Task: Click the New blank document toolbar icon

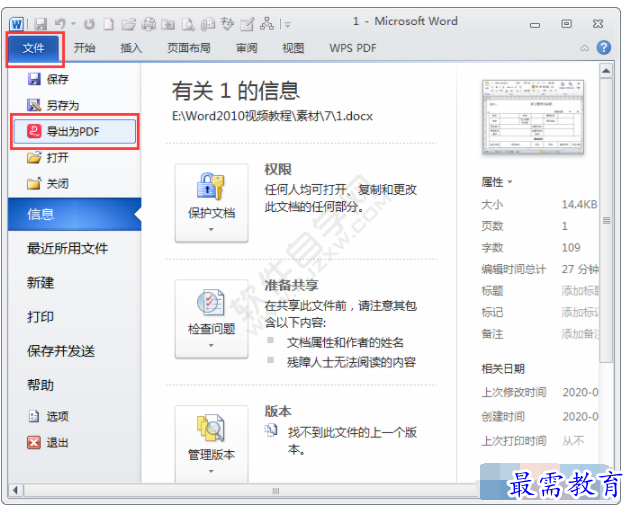Action: pos(109,24)
